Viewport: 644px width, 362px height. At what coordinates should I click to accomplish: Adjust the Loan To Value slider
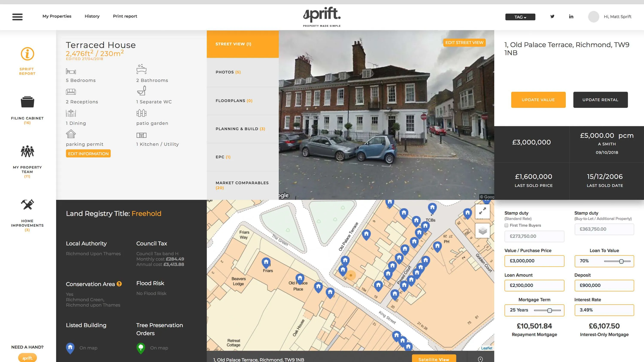[621, 261]
